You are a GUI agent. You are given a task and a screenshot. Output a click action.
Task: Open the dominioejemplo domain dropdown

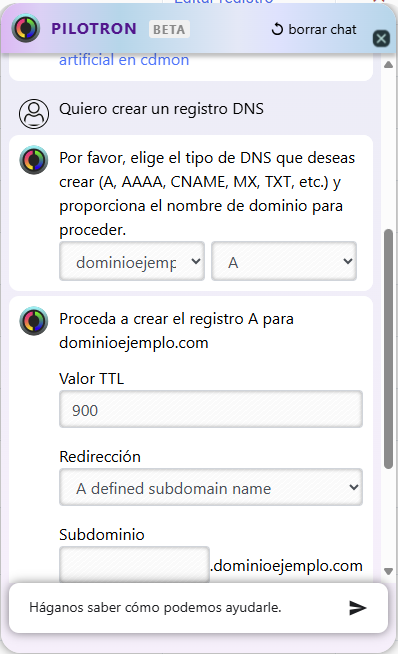(132, 261)
